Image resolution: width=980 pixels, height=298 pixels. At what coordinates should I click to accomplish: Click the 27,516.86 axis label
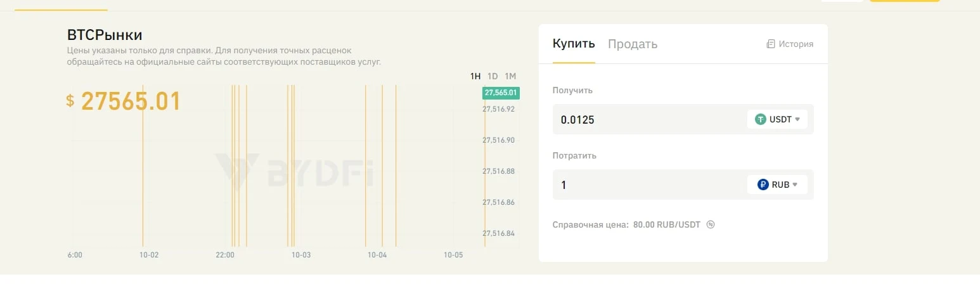point(499,202)
